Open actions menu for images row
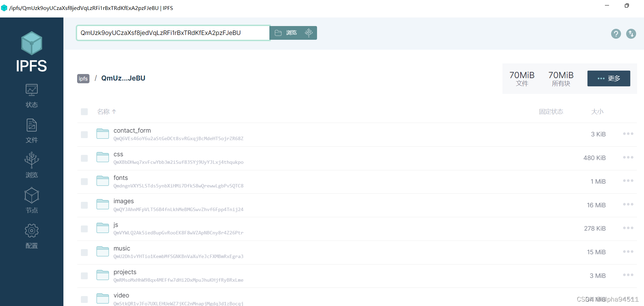This screenshot has height=306, width=644. tap(628, 204)
